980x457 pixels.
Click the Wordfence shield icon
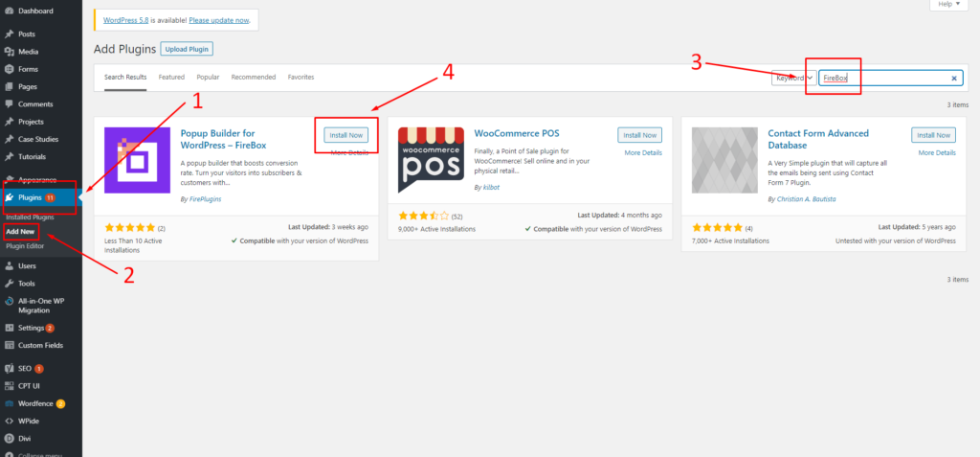click(9, 403)
